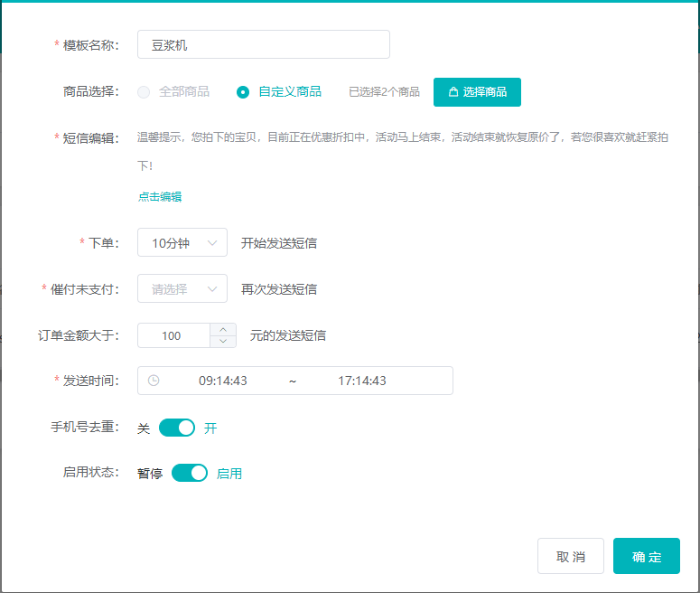Edit the start time 09:14:43
Screen dimensions: 700x593
point(223,381)
